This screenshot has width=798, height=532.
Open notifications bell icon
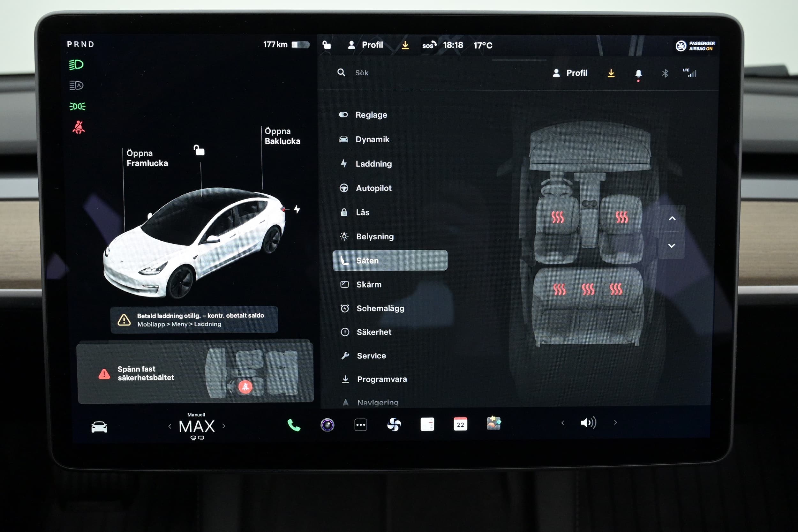tap(638, 73)
